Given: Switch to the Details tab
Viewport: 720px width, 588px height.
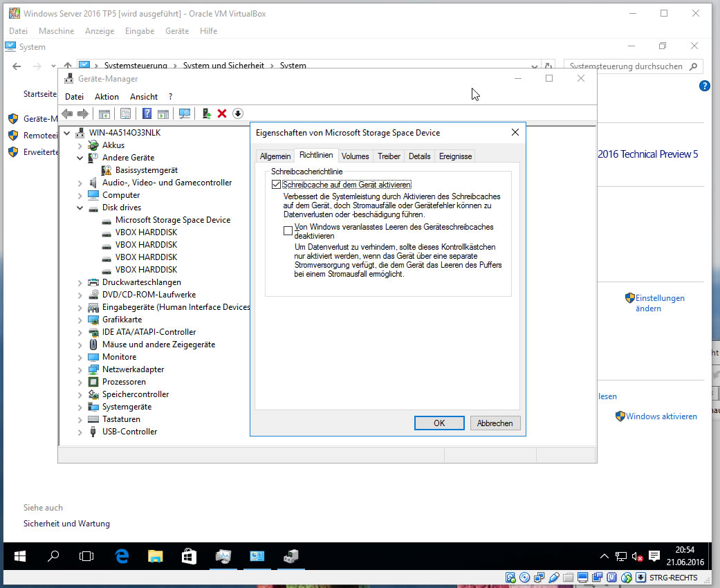Looking at the screenshot, I should click(x=420, y=156).
